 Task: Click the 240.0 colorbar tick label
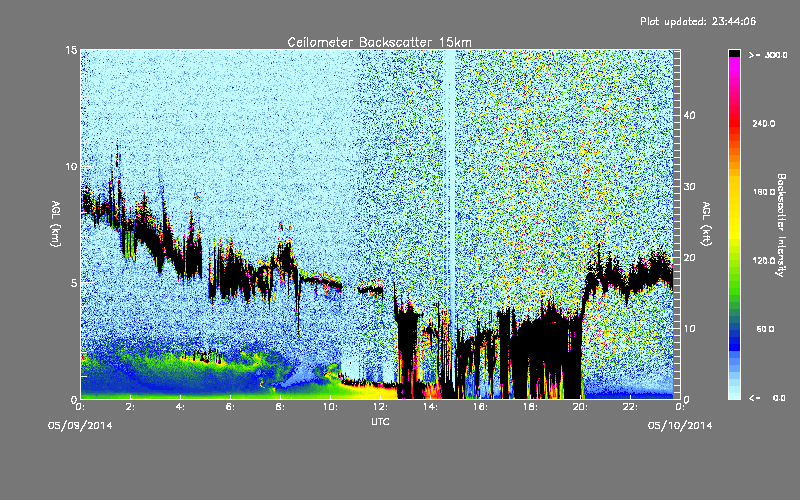click(763, 123)
